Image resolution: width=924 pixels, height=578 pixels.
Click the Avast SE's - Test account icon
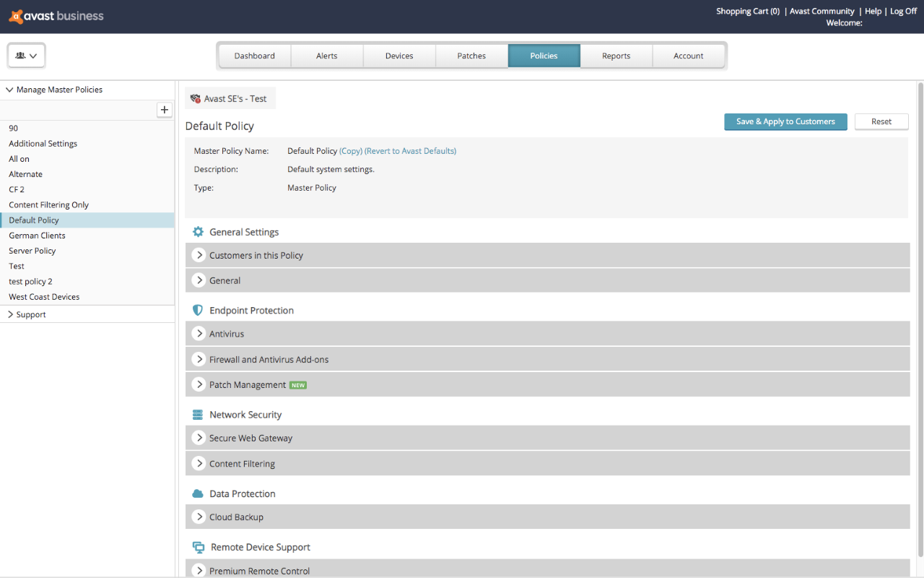tap(195, 99)
